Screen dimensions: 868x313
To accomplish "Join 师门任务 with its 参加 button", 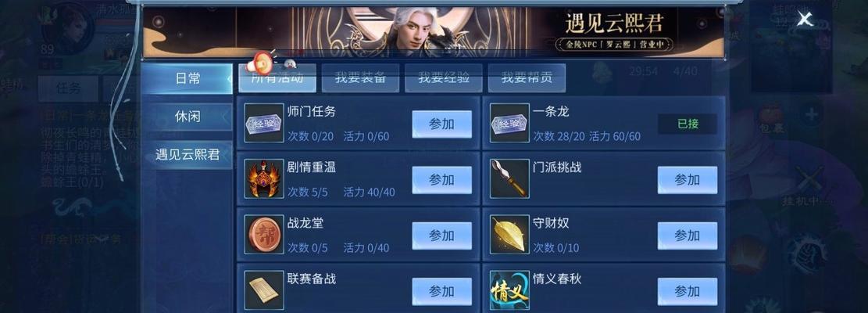I will point(441,124).
